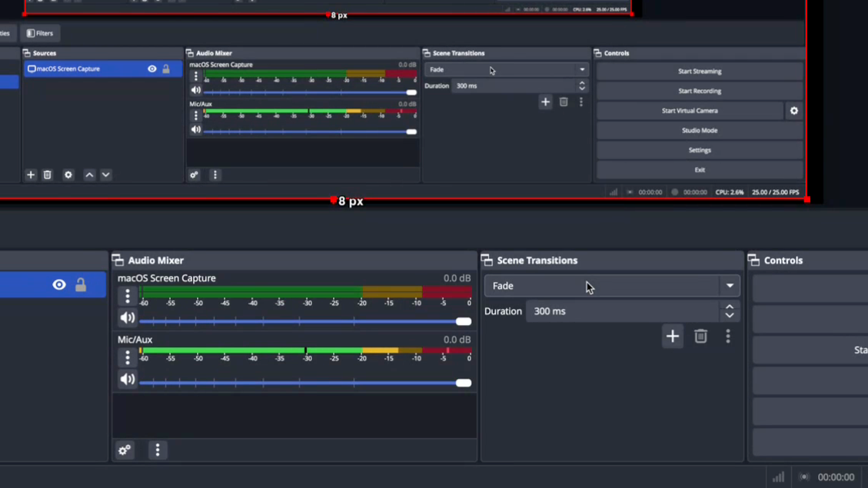Remove the selected source using the Sources trash icon
The width and height of the screenshot is (868, 488).
[x=48, y=175]
